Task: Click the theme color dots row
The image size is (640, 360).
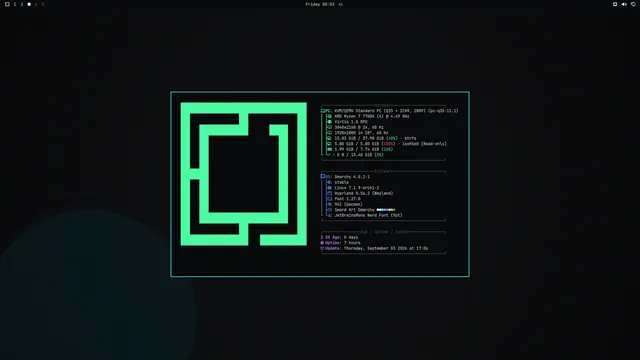Action: coord(386,210)
